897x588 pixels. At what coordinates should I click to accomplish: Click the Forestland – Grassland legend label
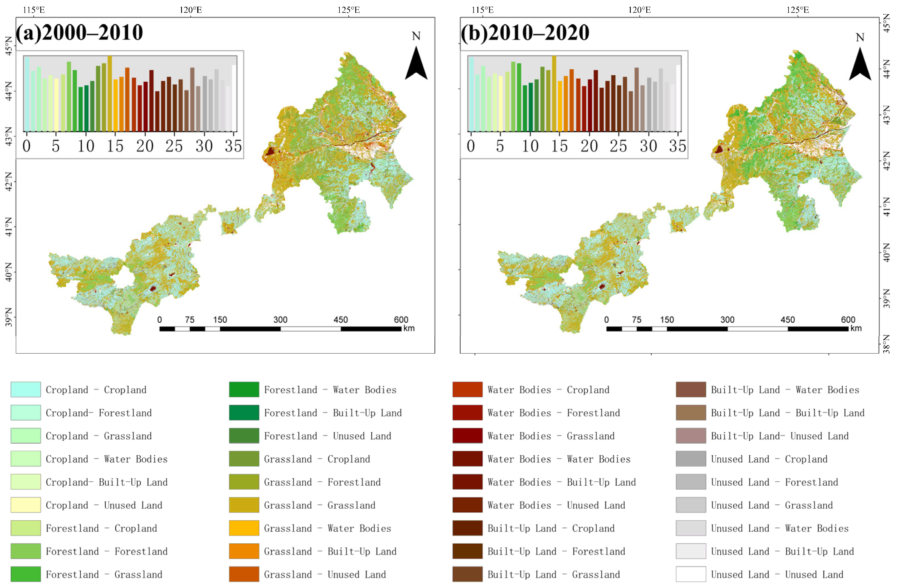(104, 574)
